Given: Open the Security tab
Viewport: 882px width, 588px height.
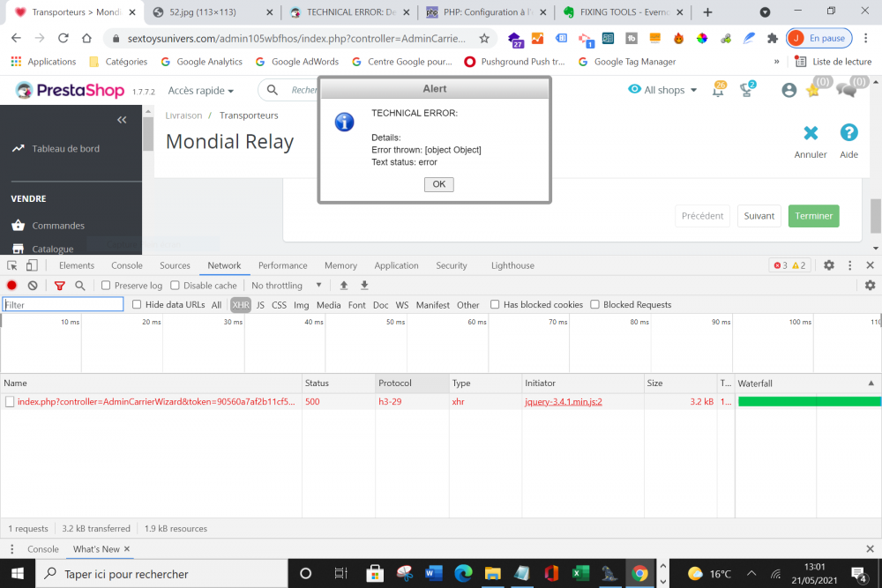Looking at the screenshot, I should click(x=451, y=265).
